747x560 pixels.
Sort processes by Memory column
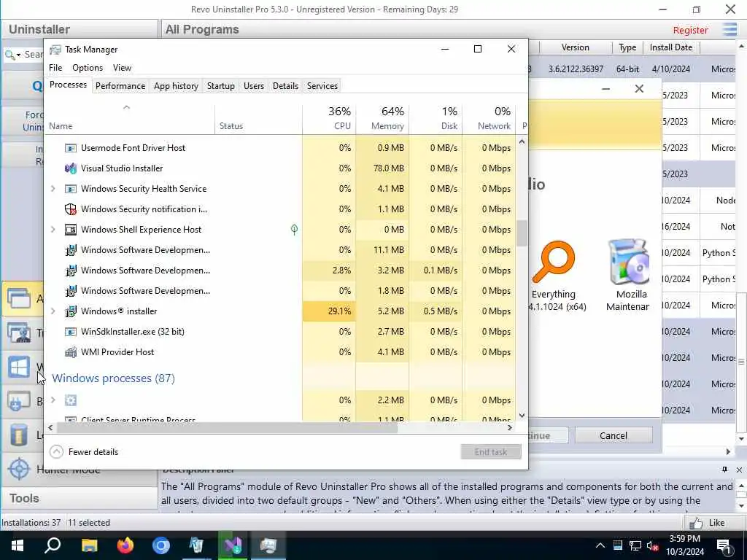(382, 119)
